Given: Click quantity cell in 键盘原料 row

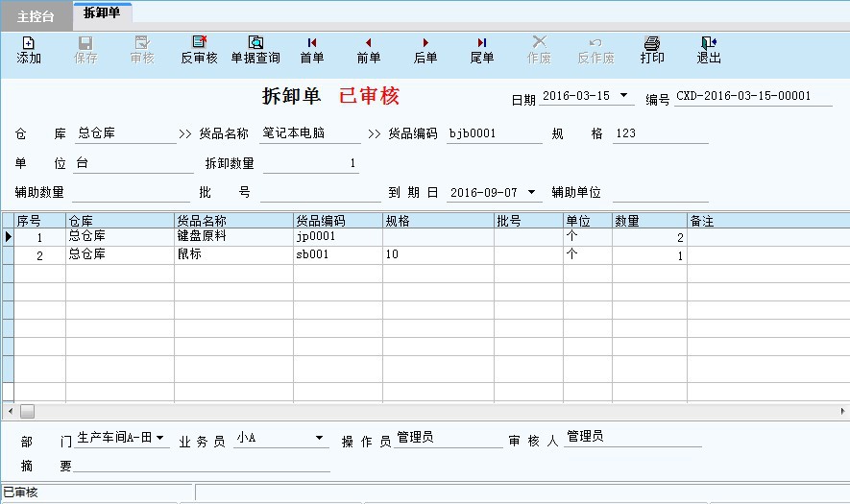Looking at the screenshot, I should tap(649, 237).
